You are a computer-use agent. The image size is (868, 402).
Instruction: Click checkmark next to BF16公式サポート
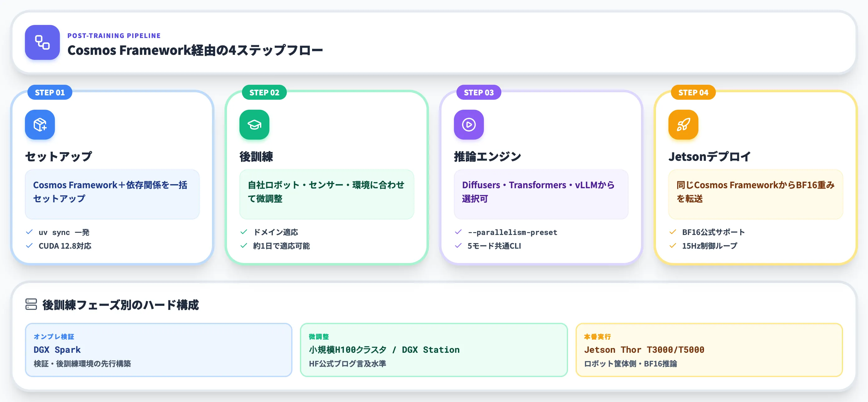pyautogui.click(x=673, y=232)
